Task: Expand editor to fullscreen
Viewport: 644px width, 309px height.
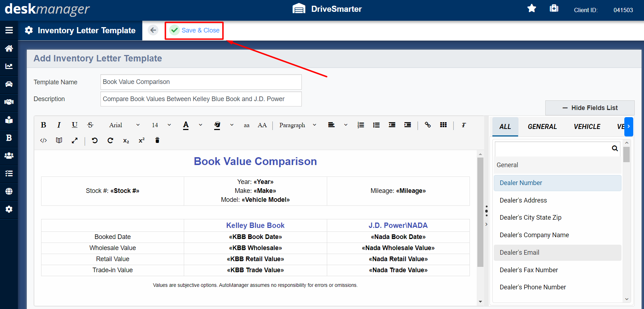Action: (74, 140)
